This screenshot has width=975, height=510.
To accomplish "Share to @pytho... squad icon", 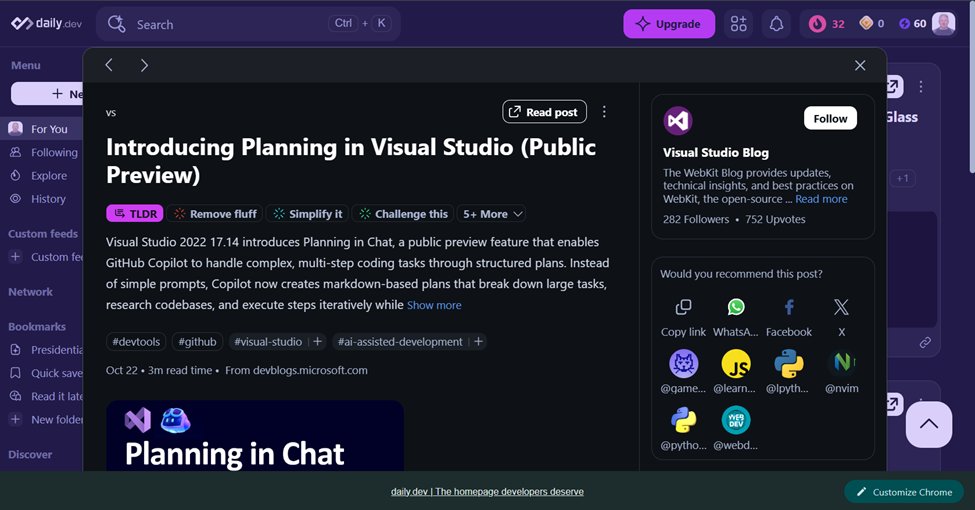I will click(683, 420).
